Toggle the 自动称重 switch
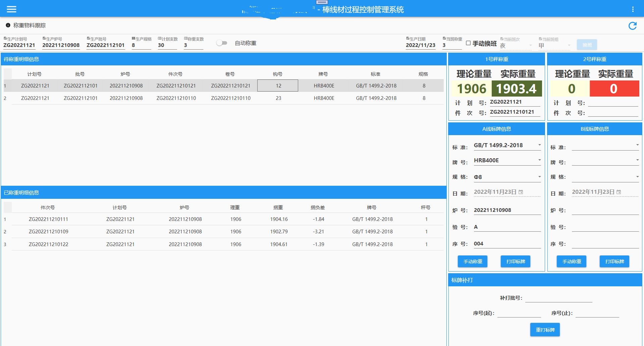 coord(222,43)
